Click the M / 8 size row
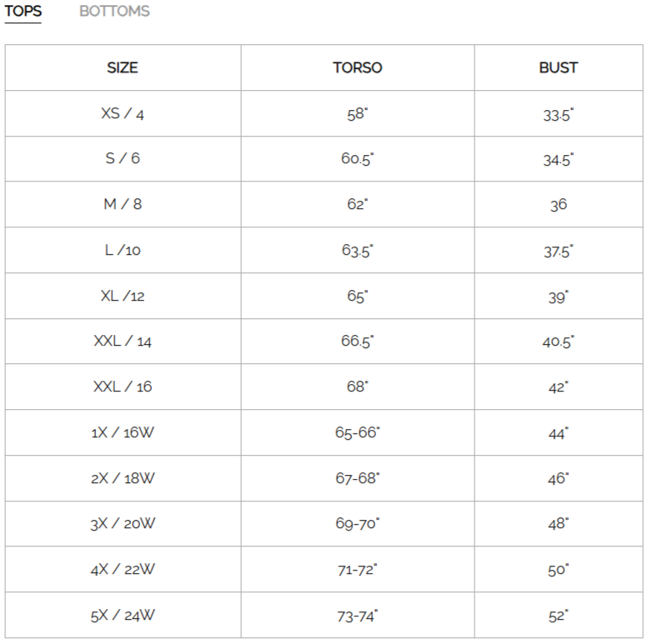The height and width of the screenshot is (644, 652). (123, 204)
